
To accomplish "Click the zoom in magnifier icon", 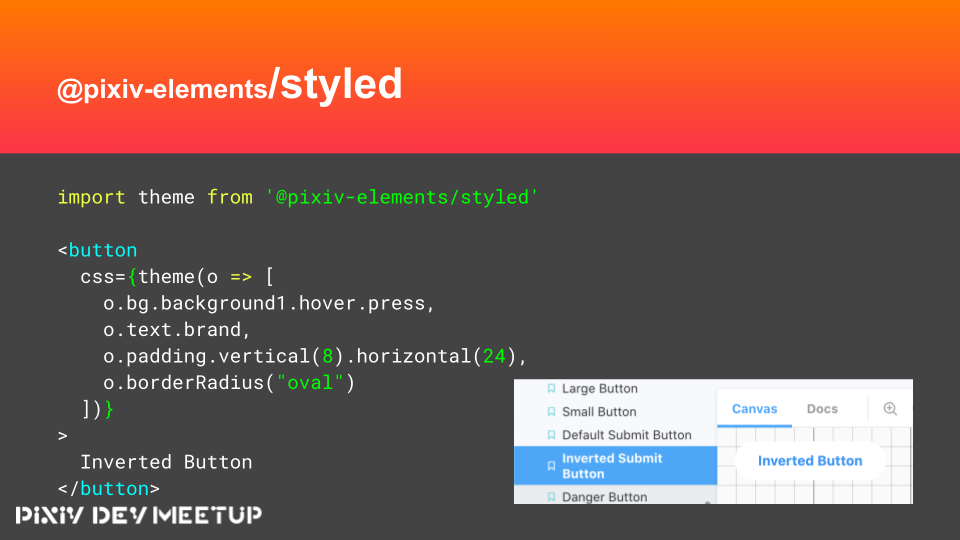I will tap(890, 409).
